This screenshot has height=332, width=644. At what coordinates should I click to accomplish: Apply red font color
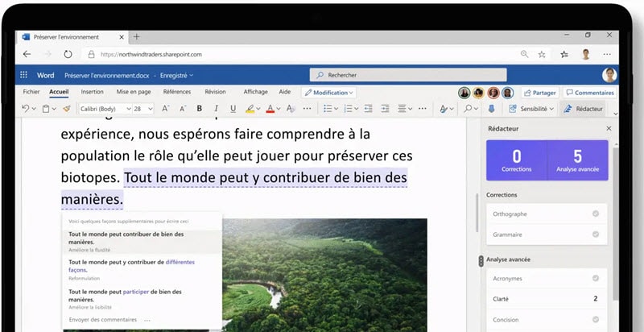click(x=270, y=109)
